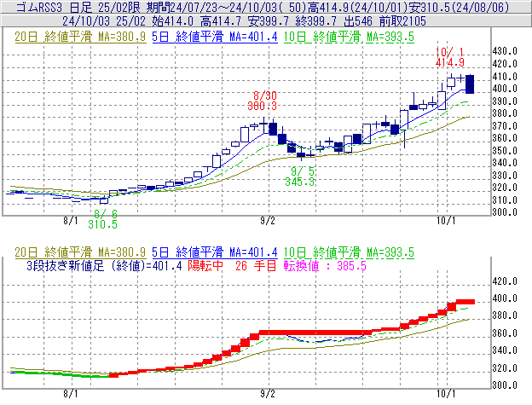Click the 安399.7 daily low value
The height and width of the screenshot is (405, 532).
click(268, 21)
